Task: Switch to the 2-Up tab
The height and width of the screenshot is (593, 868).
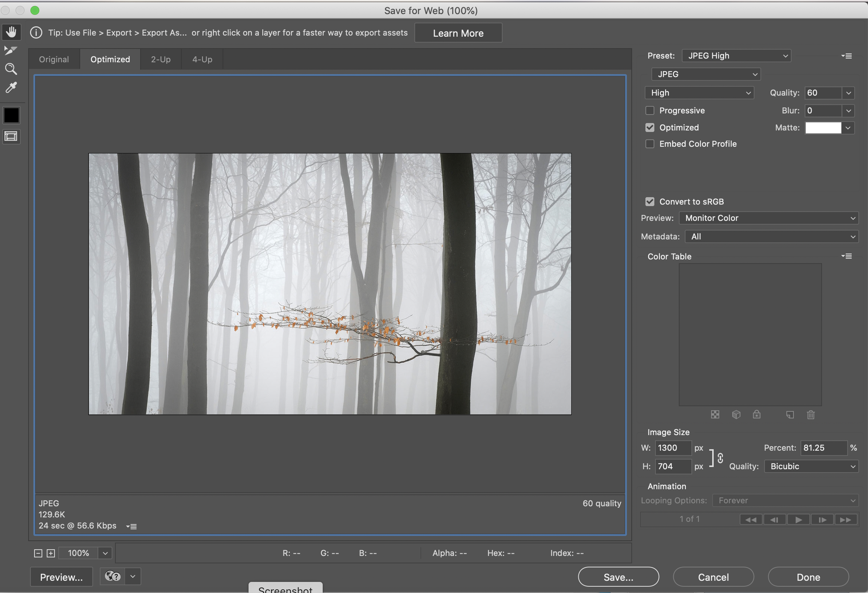Action: point(161,59)
